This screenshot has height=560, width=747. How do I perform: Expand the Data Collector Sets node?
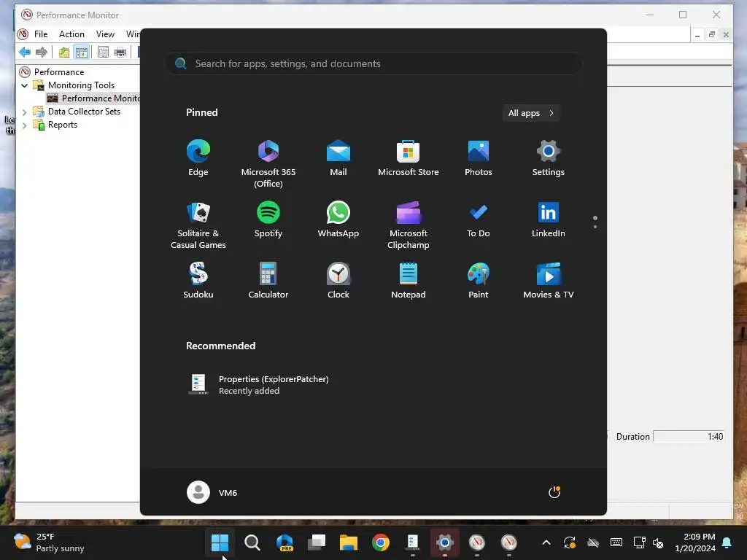click(24, 112)
